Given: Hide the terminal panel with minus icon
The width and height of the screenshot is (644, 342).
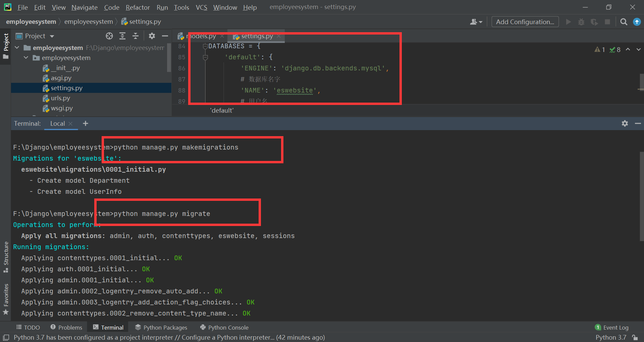Looking at the screenshot, I should (x=638, y=123).
